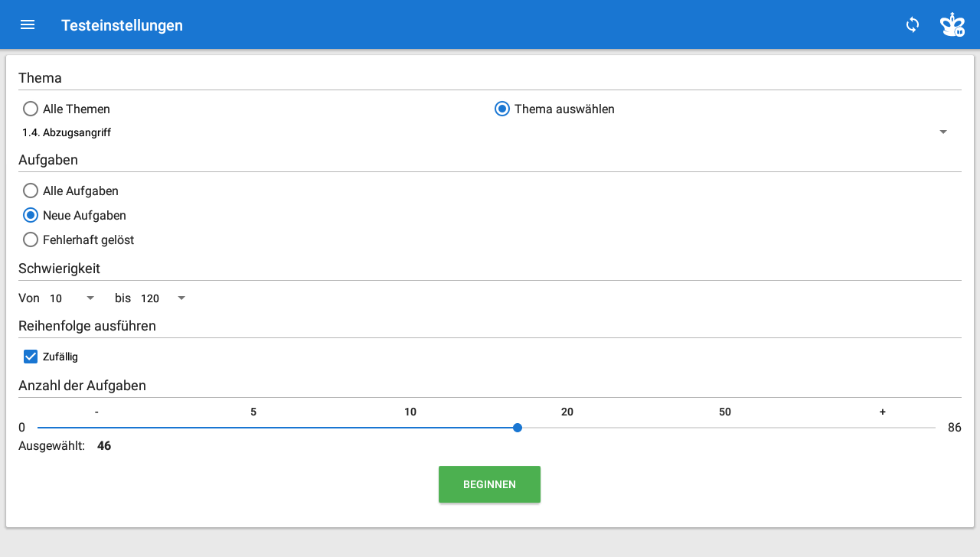Click the plus preset on the slider

coord(882,412)
